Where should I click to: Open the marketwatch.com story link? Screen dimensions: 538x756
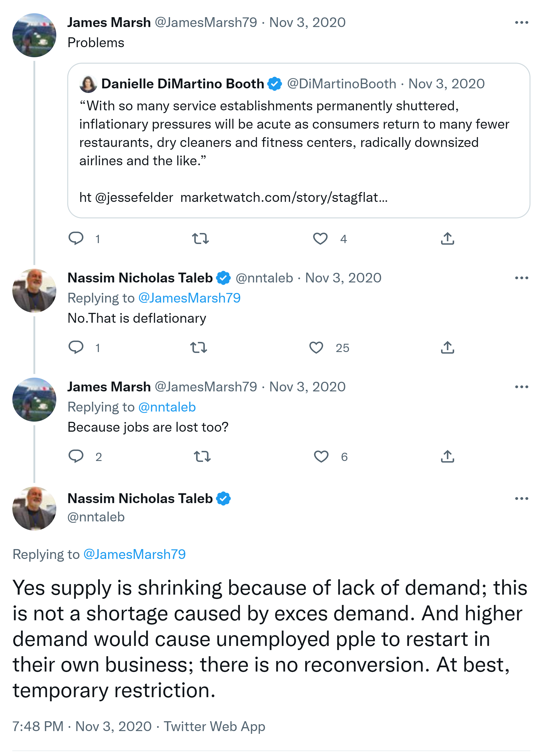coord(284,198)
